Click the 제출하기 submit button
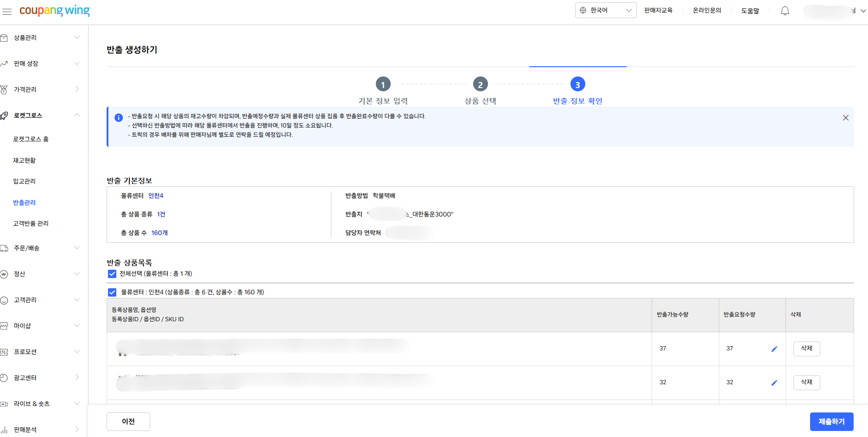868x437 pixels. 831,421
